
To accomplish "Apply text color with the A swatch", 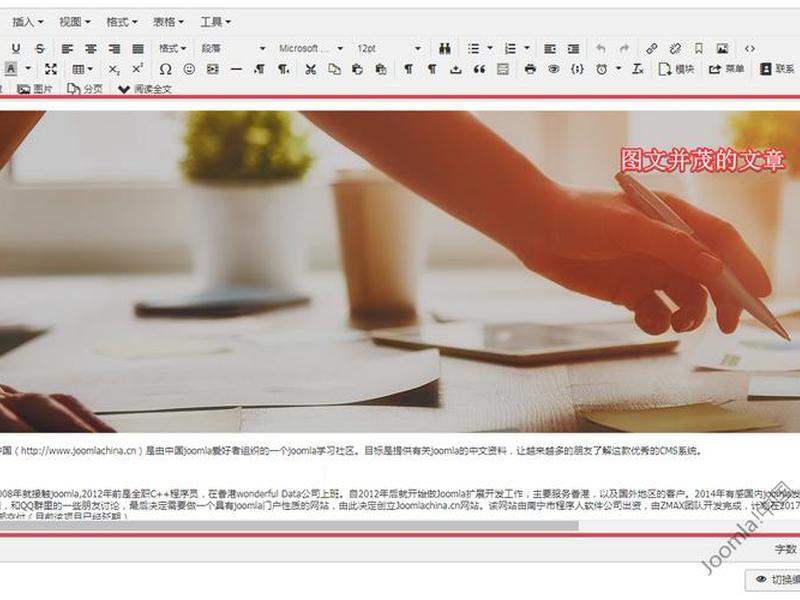I will 11,69.
